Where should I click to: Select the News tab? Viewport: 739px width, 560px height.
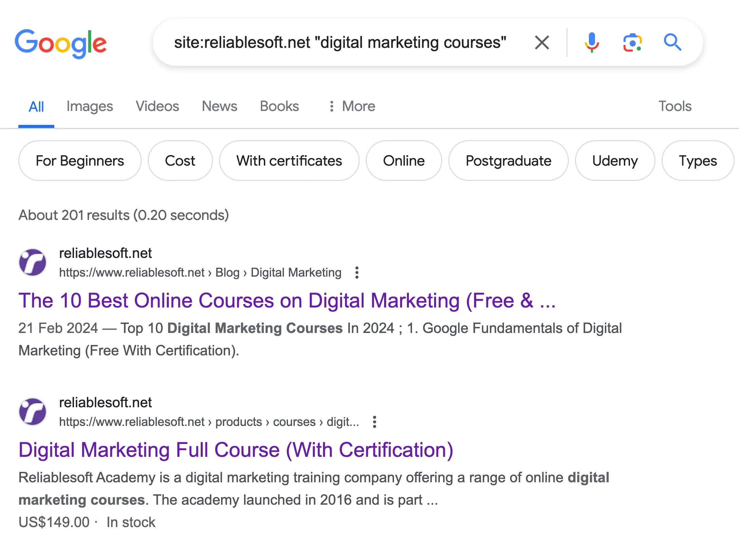pos(219,106)
